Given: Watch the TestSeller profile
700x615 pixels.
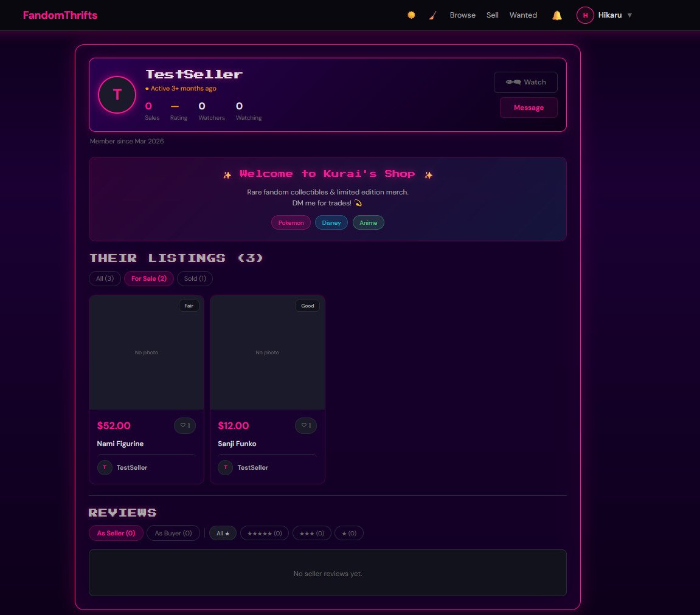Looking at the screenshot, I should (525, 82).
